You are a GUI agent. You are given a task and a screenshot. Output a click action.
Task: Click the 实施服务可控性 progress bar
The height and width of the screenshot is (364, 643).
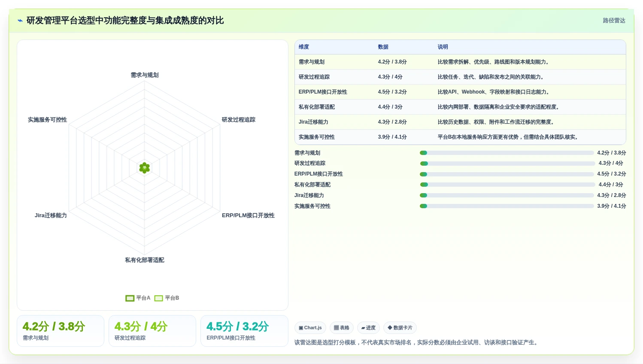[507, 206]
